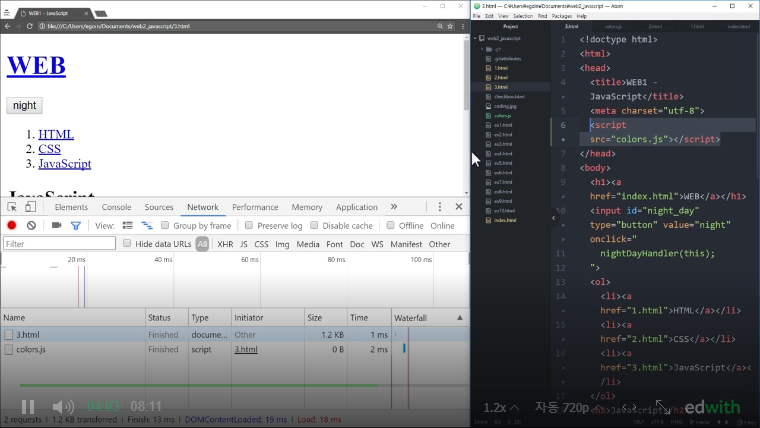The image size is (760, 428).
Task: Click the video player embed code icon
Action: pos(629,407)
